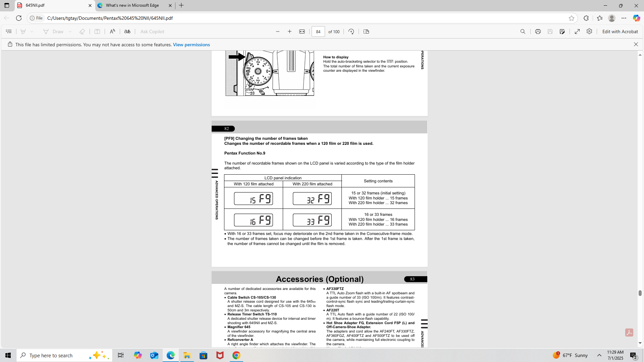Open a new browser tab
The image size is (644, 362).
(x=181, y=5)
